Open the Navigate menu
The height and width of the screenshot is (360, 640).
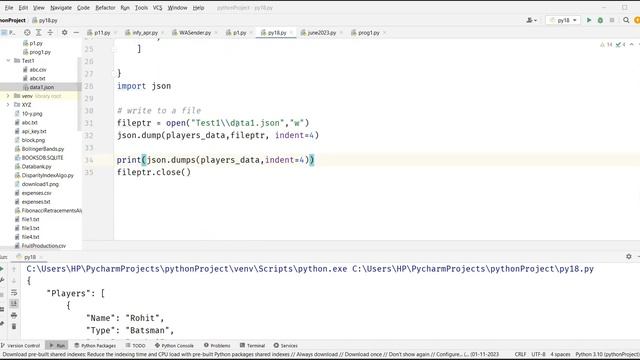61,8
